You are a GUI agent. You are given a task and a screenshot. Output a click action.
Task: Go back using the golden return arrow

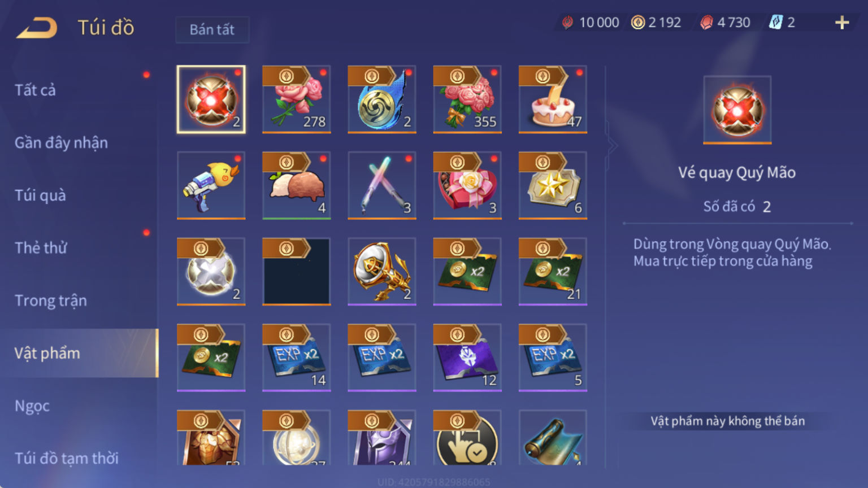pyautogui.click(x=37, y=28)
